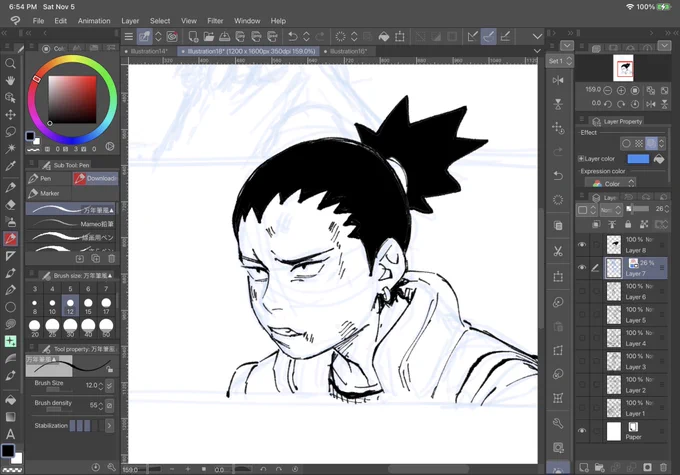This screenshot has height=475, width=680.
Task: Select the Magnifier zoom tool
Action: (10, 64)
